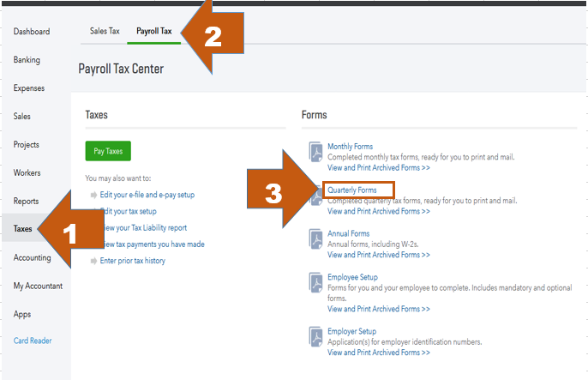This screenshot has width=588, height=380.
Task: Go to Banking in the sidebar
Action: pos(27,60)
